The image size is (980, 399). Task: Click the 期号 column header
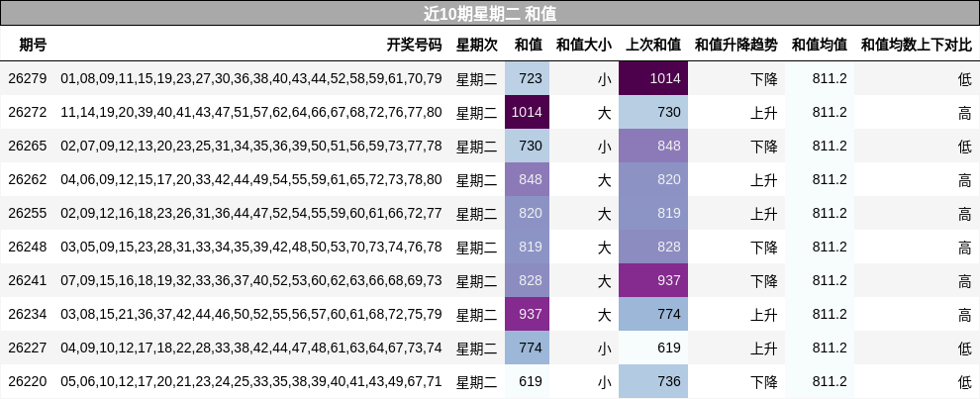coord(33,45)
